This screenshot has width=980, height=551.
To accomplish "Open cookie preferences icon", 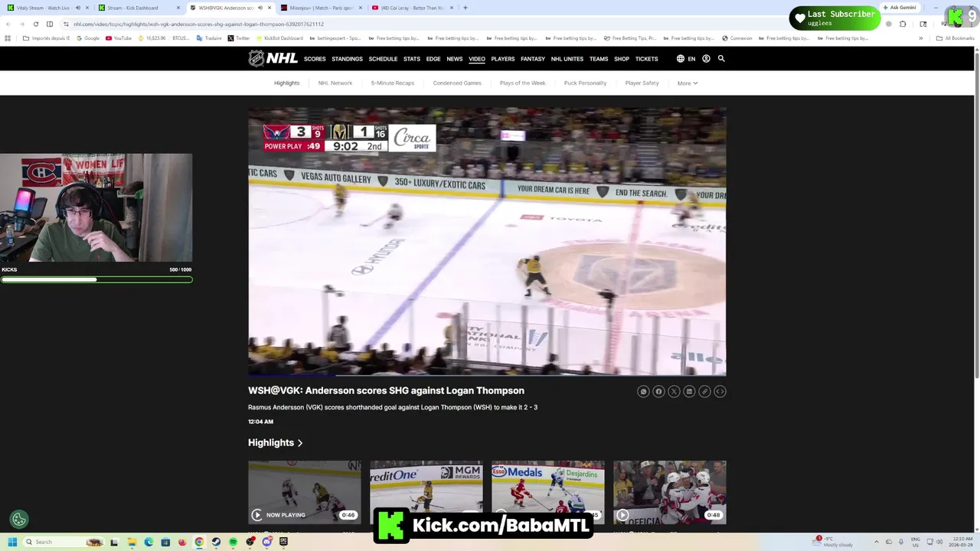I will coord(19,520).
